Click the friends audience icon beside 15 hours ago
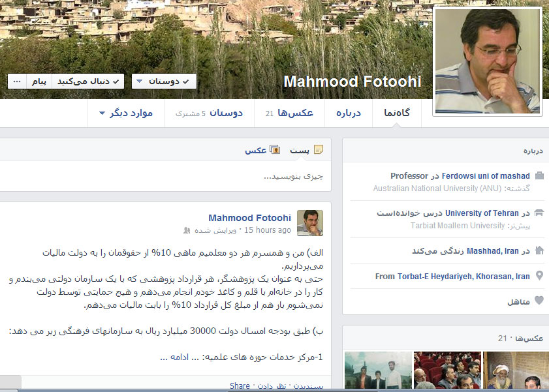 click(x=187, y=230)
